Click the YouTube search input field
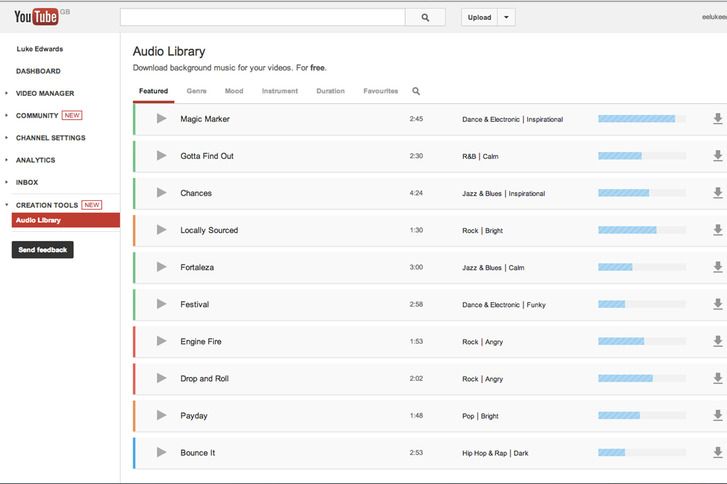The height and width of the screenshot is (484, 727). pos(262,17)
